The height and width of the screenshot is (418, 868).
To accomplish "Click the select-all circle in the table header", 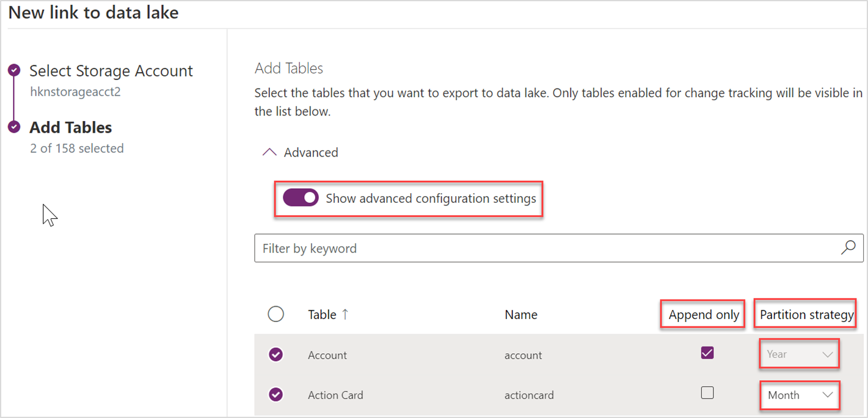I will coord(275,313).
